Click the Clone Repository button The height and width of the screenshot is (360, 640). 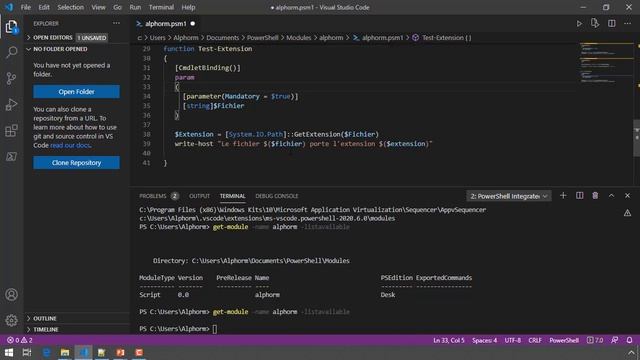point(76,162)
